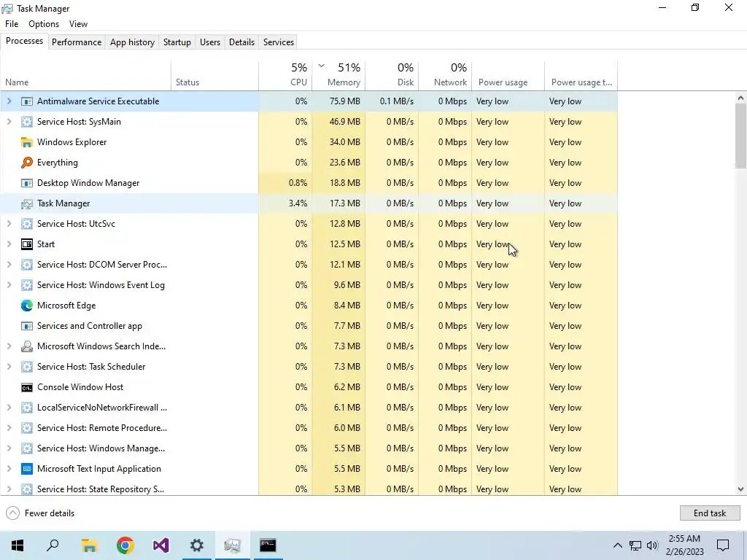Expand Microsoft Windows Search Indexer group

[9, 346]
